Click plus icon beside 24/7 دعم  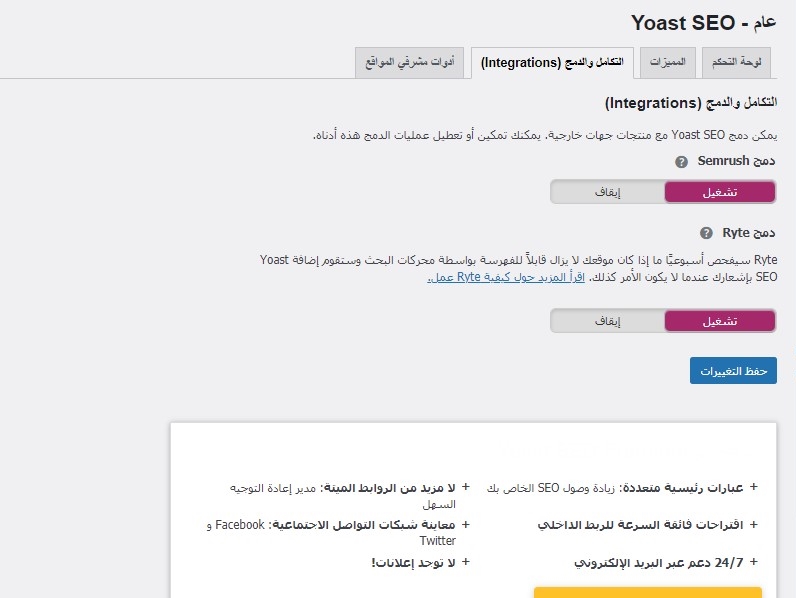pyautogui.click(x=753, y=562)
